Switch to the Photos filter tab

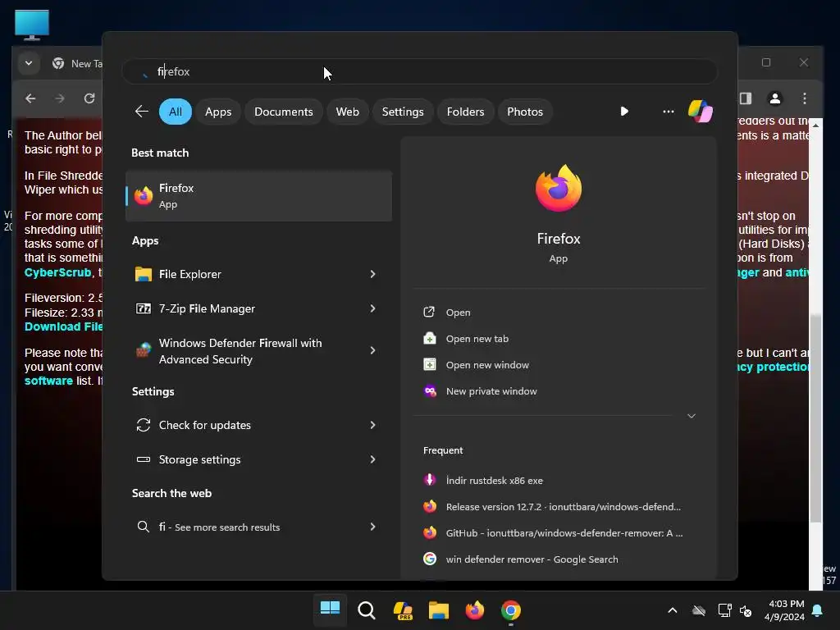point(525,112)
